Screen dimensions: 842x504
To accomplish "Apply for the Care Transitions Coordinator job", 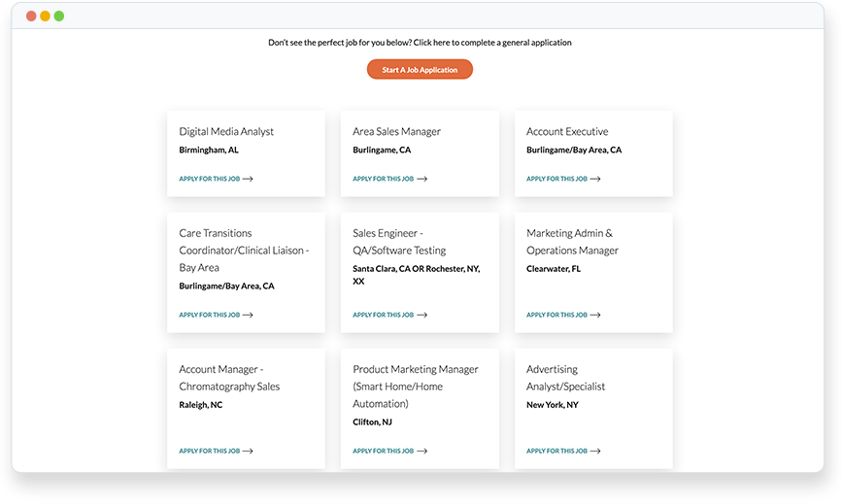I will click(216, 315).
